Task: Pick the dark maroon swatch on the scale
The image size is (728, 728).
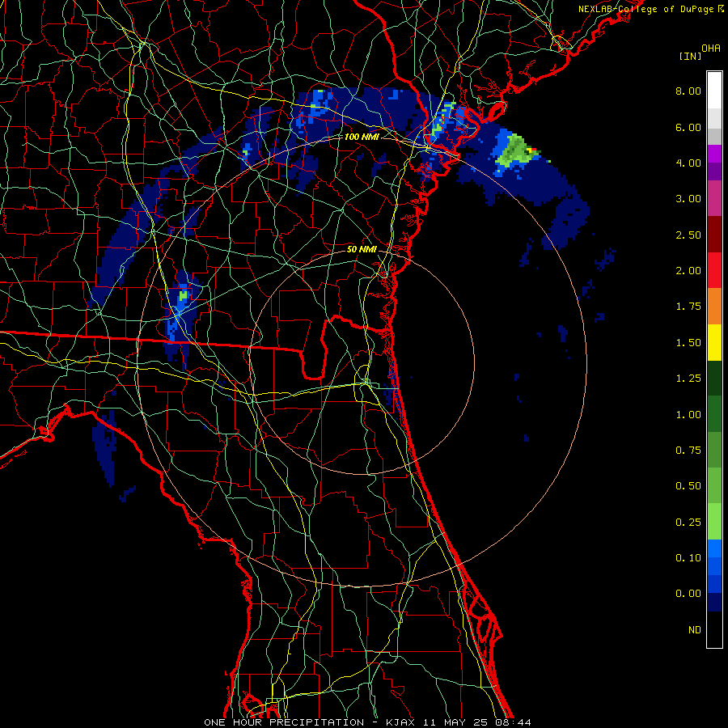Action: coord(714,235)
